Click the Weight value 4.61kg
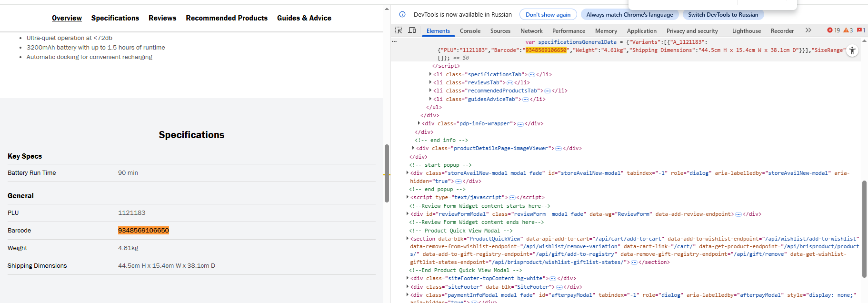The image size is (868, 303). (x=128, y=248)
